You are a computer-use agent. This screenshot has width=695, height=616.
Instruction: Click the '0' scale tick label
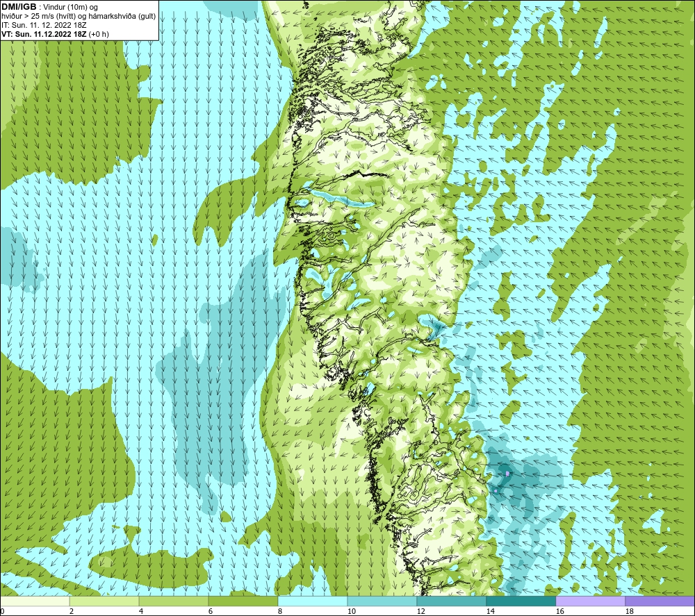(x=2, y=611)
